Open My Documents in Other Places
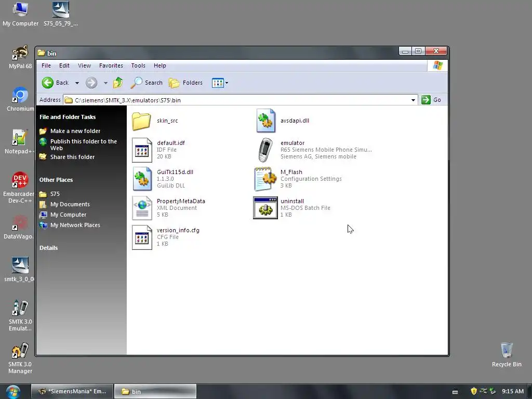Image resolution: width=532 pixels, height=399 pixels. pyautogui.click(x=70, y=204)
